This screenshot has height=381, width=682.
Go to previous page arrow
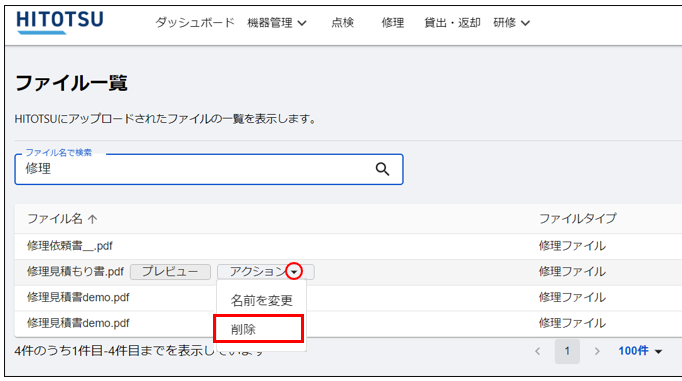pos(538,351)
